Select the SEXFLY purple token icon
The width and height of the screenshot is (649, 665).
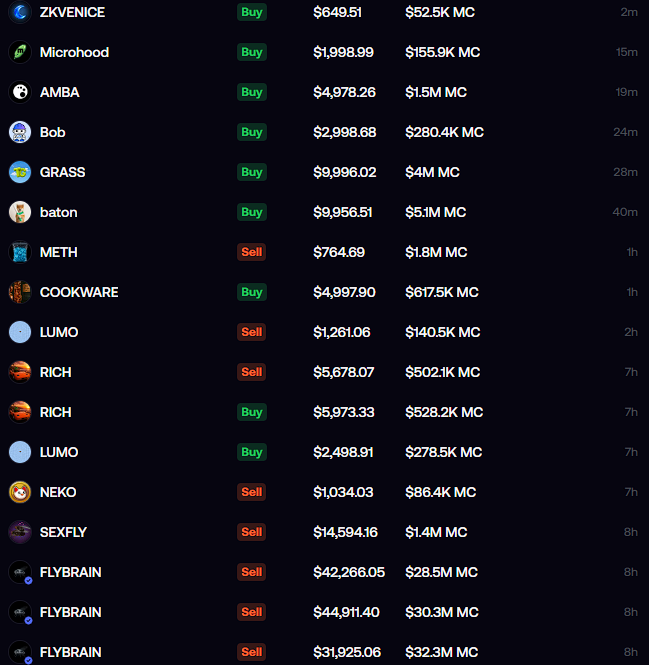click(x=20, y=532)
